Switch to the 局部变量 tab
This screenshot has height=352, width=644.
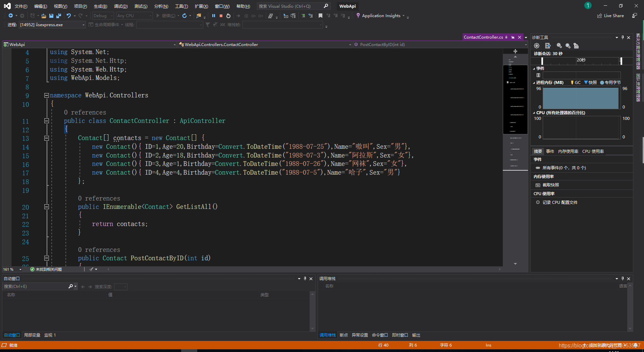[x=32, y=335]
